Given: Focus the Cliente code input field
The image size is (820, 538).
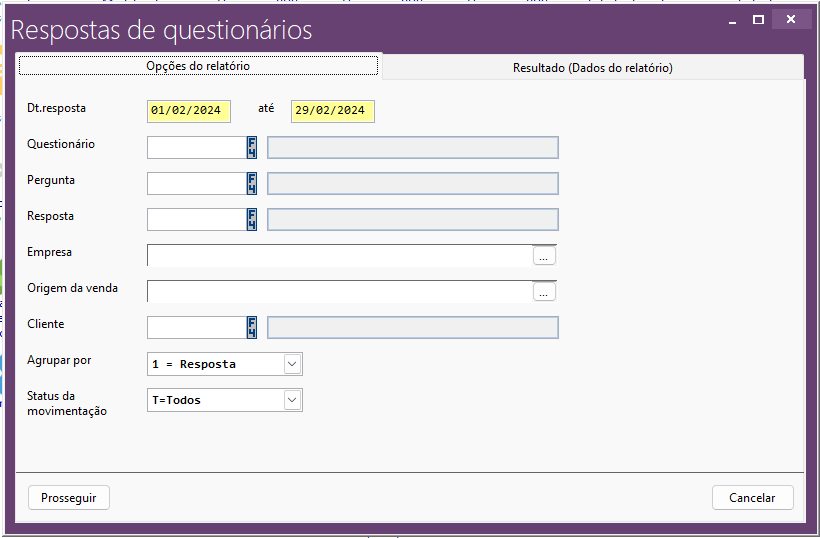Looking at the screenshot, I should point(196,328).
